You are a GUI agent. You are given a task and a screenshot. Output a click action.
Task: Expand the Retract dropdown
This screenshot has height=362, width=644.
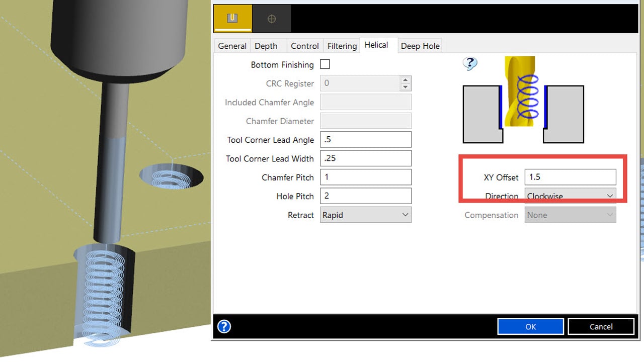[365, 215]
